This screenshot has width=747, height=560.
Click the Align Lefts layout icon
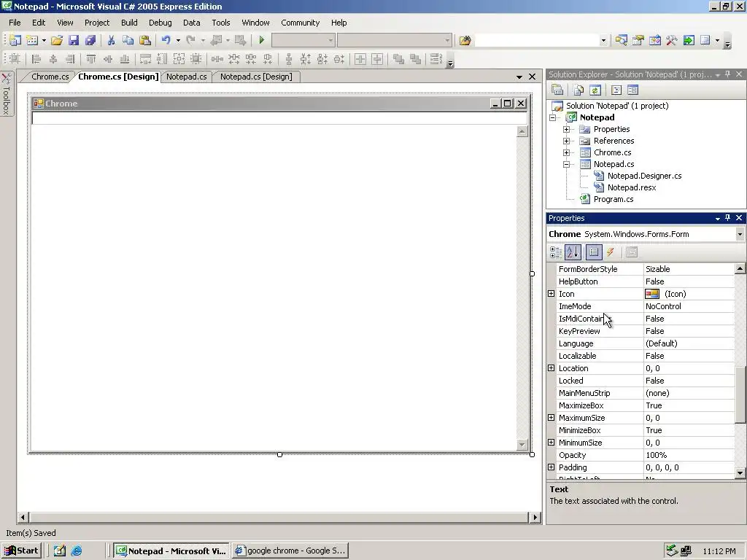(x=36, y=59)
